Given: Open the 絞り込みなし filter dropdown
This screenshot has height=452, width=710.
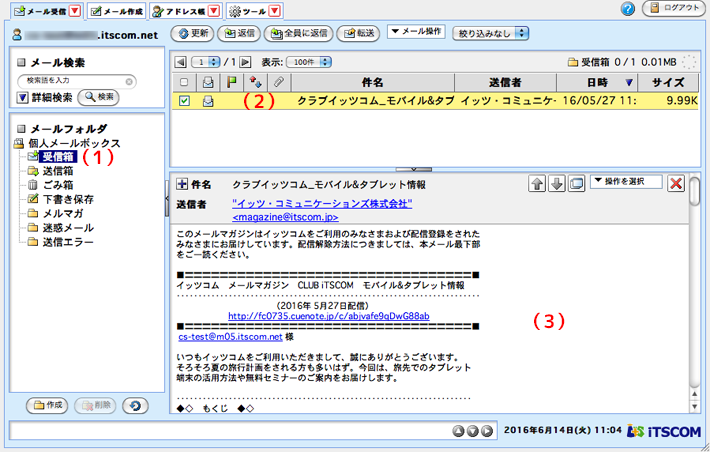Looking at the screenshot, I should 492,33.
